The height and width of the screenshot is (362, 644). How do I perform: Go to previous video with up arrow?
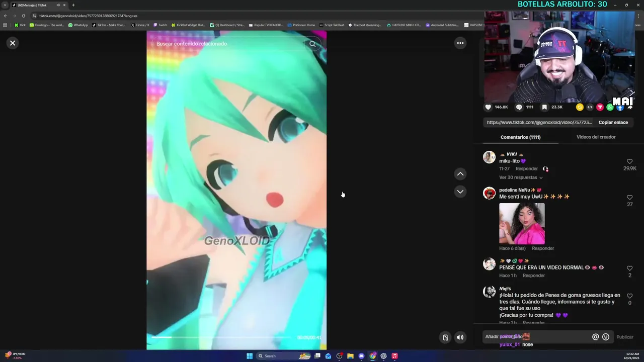460,174
